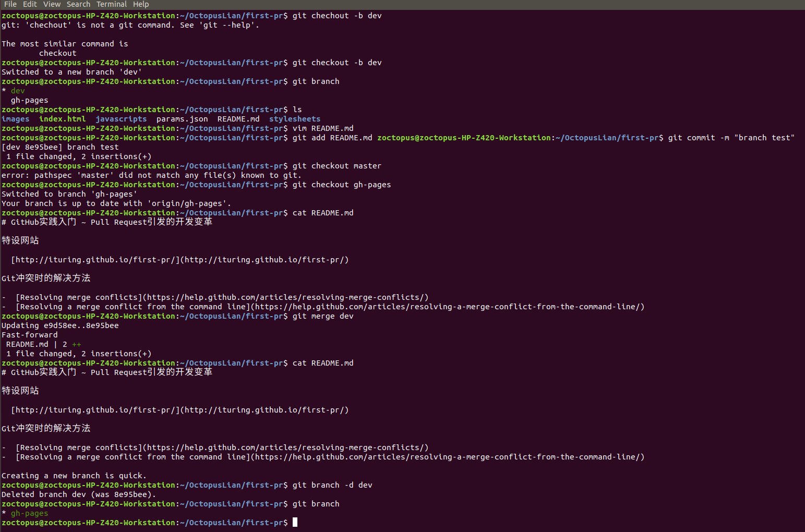Image resolution: width=805 pixels, height=532 pixels.
Task: Open the Terminal menu
Action: 112,4
